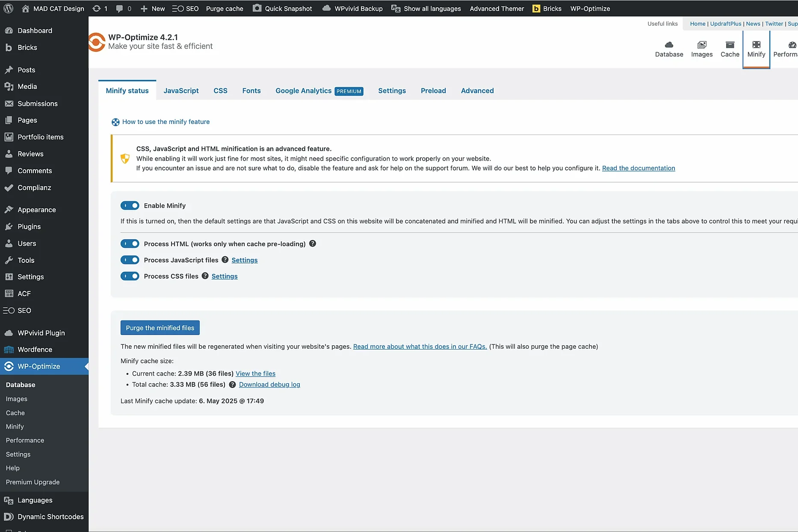
Task: Toggle the Enable Minify switch
Action: coord(130,206)
